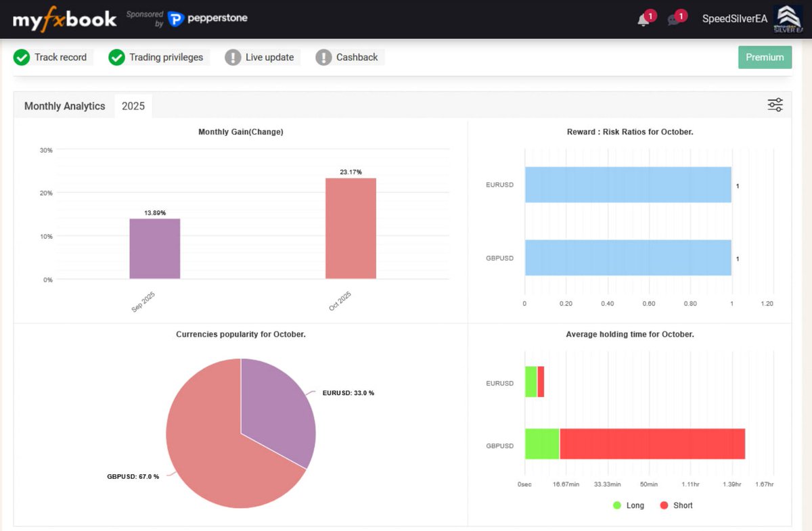
Task: Open the Monthly Analytics filter sliders icon
Action: coord(775,105)
